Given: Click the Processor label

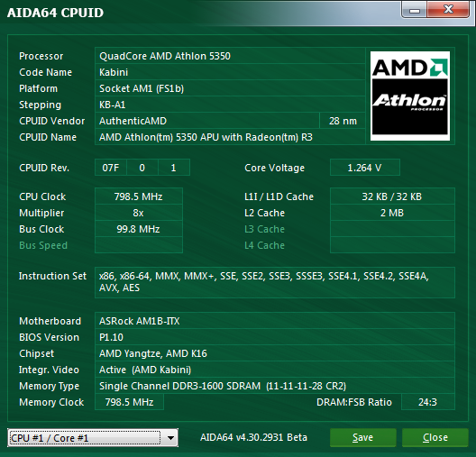Looking at the screenshot, I should click(x=41, y=56).
